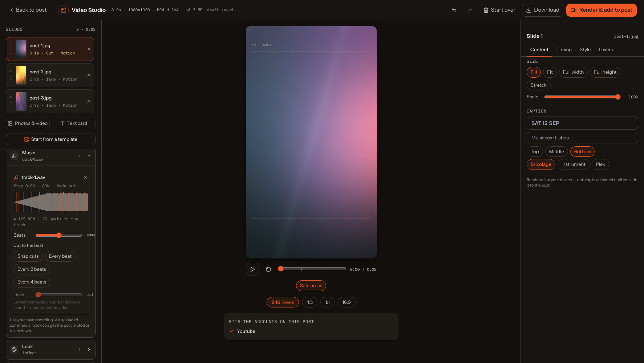Download the video
This screenshot has height=363, width=644.
coord(543,10)
